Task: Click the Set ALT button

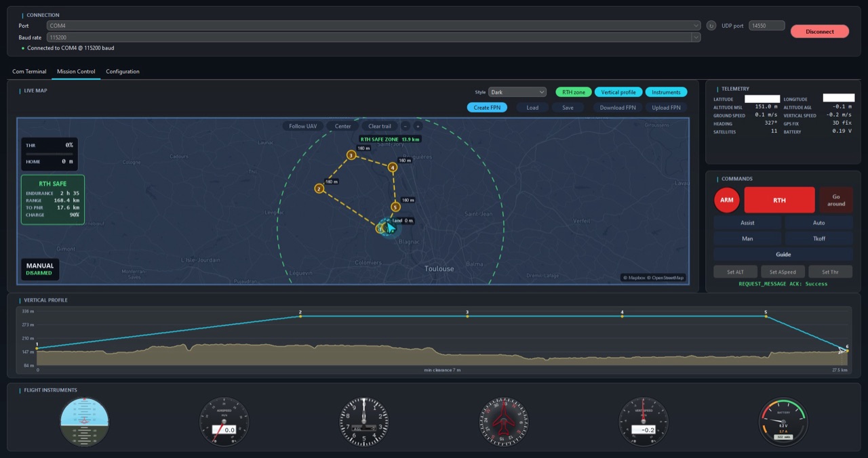Action: tap(735, 272)
